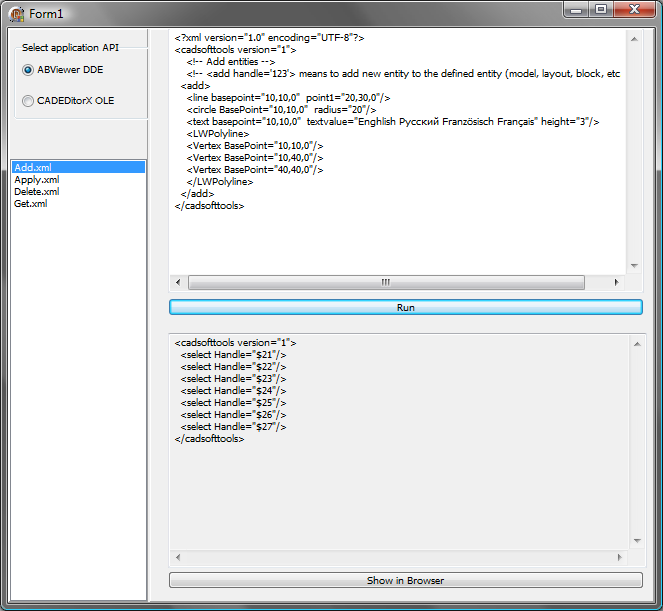Click the Vertex BasePoint="10,10,0" line
663x611 pixels.
[x=255, y=146]
